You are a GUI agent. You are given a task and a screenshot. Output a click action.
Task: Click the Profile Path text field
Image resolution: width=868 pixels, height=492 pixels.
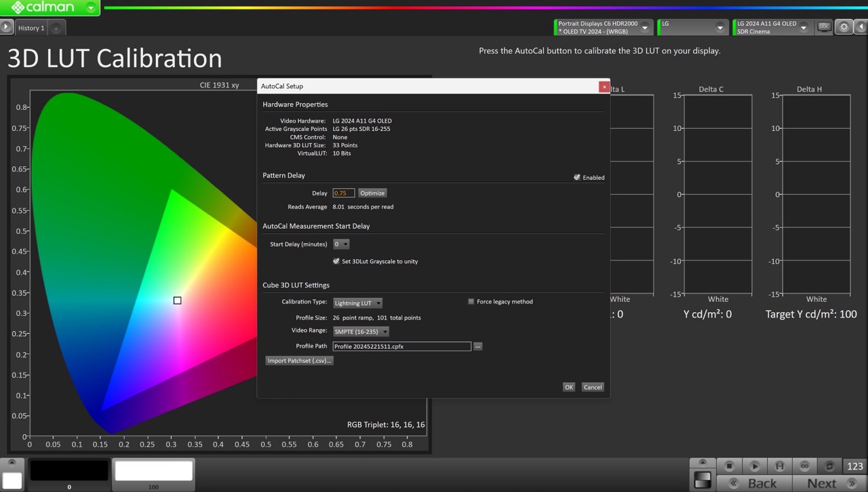pyautogui.click(x=401, y=346)
